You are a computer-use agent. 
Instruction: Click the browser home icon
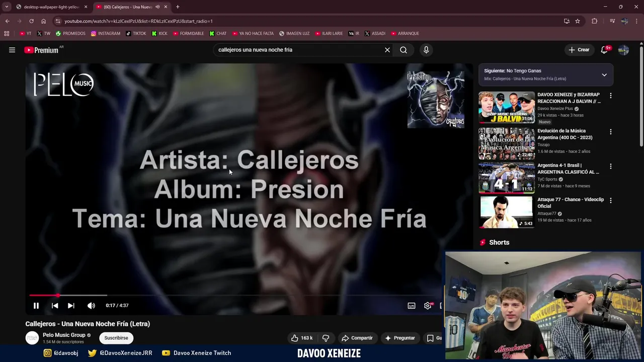point(43,21)
